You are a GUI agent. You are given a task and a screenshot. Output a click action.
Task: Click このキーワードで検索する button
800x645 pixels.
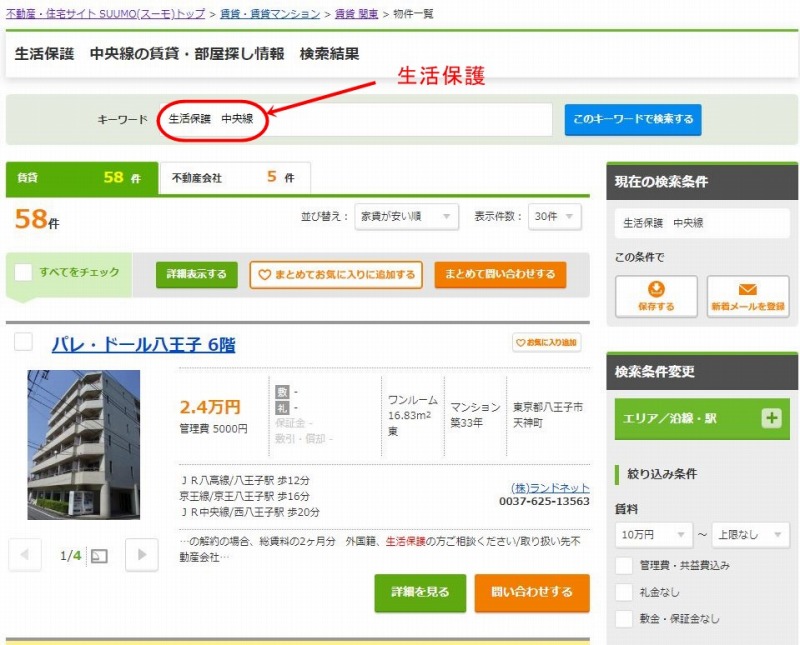(x=632, y=119)
